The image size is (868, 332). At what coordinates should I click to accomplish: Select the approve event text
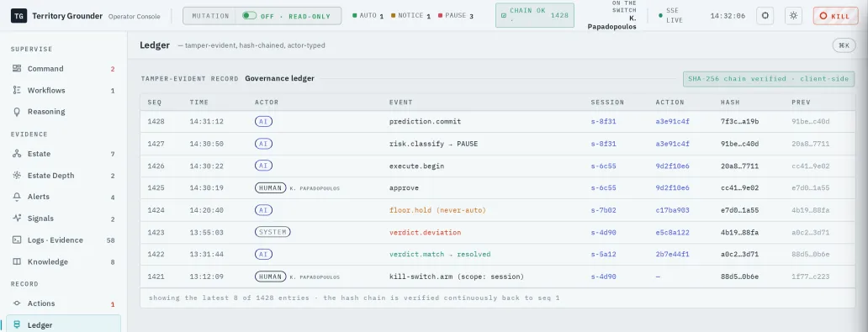pyautogui.click(x=404, y=188)
